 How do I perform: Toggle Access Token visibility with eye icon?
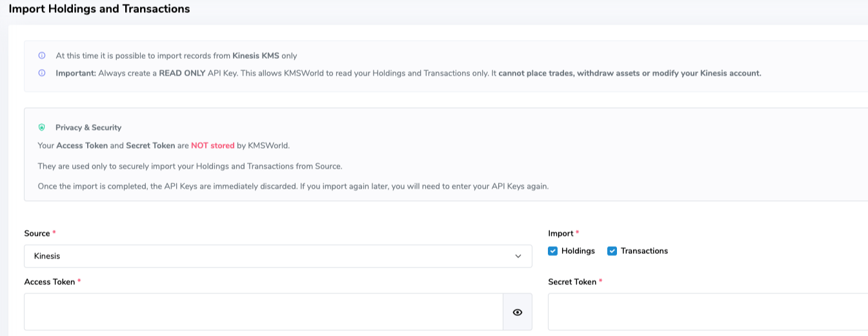pos(518,312)
